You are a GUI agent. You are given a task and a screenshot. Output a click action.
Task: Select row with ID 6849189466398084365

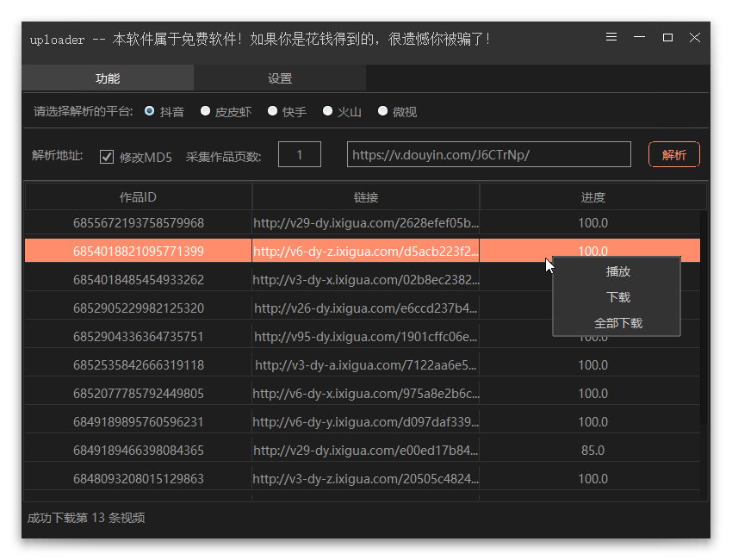(x=139, y=451)
